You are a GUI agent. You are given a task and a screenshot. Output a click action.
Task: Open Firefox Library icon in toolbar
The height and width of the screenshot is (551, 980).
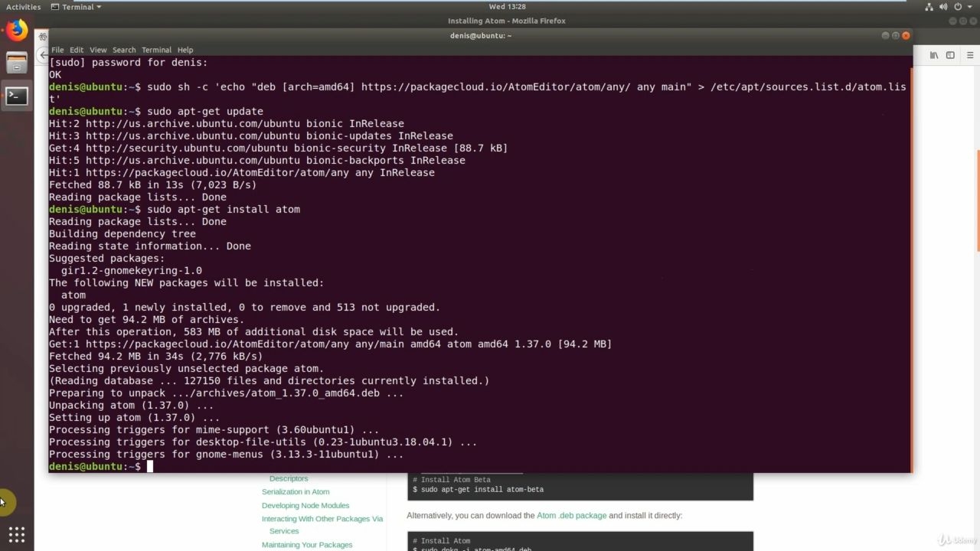(x=934, y=55)
